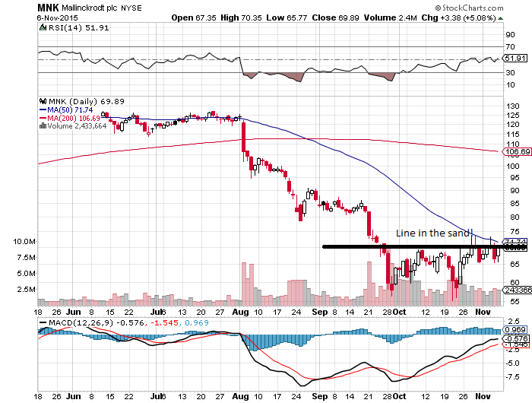Click the red -1.545 MACD signal value in legend

pos(164,323)
